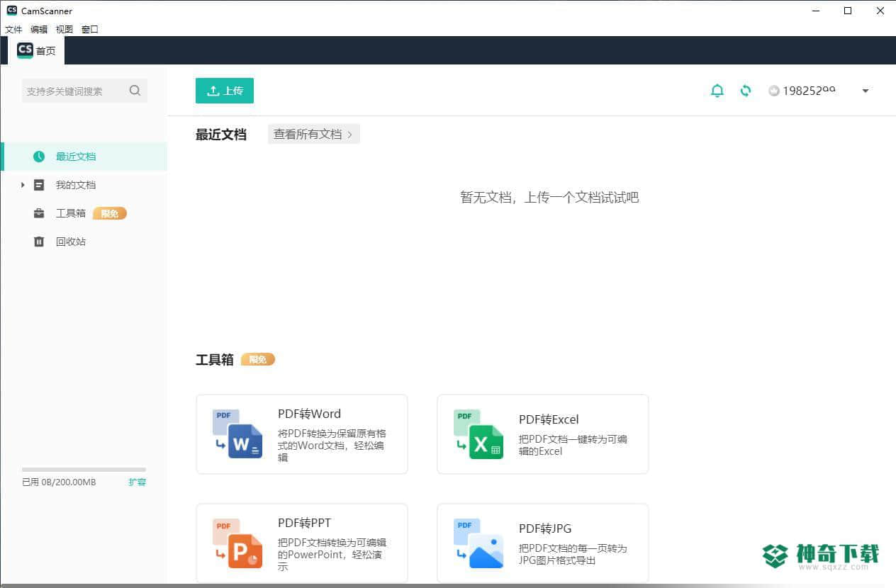
Task: Open 工具箱 in the sidebar
Action: [x=84, y=213]
